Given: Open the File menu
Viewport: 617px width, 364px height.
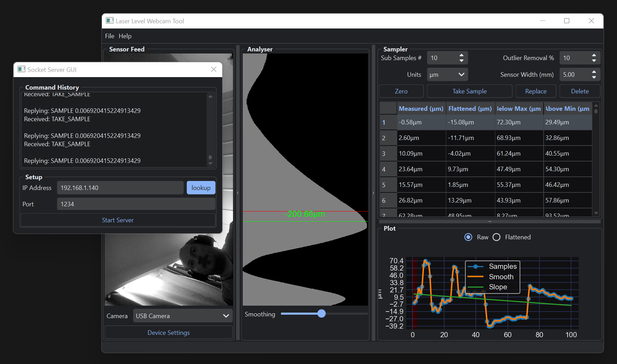Looking at the screenshot, I should [110, 36].
